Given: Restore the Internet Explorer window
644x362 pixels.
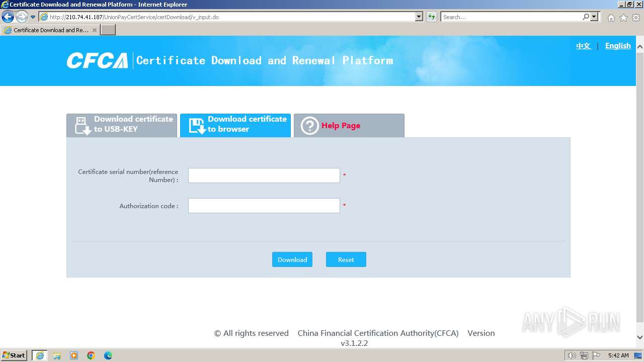Looking at the screenshot, I should click(x=629, y=4).
